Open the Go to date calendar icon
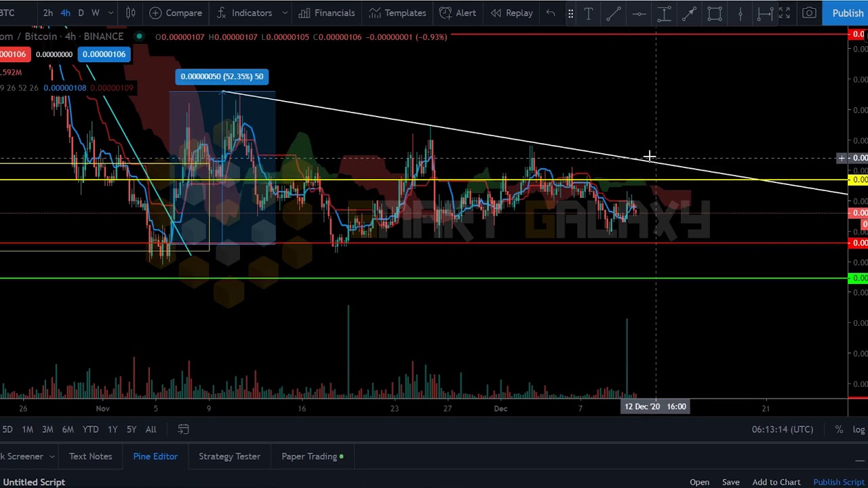The height and width of the screenshot is (488, 868). pos(183,429)
